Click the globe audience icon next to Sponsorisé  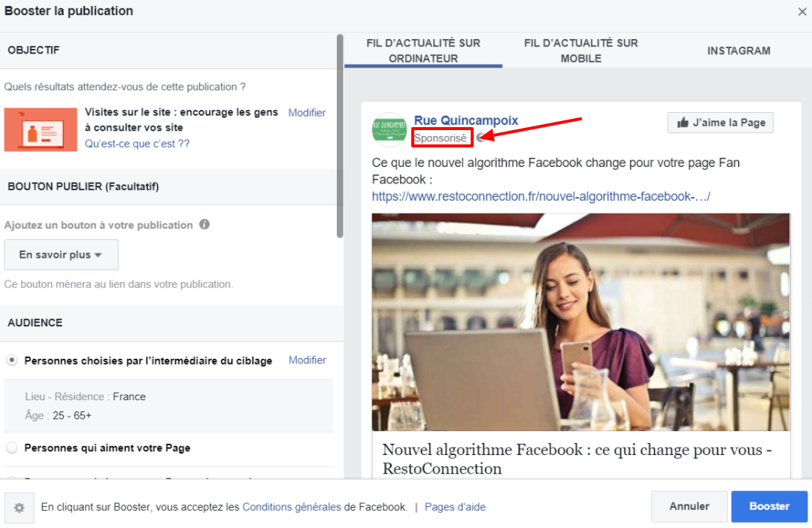point(480,138)
